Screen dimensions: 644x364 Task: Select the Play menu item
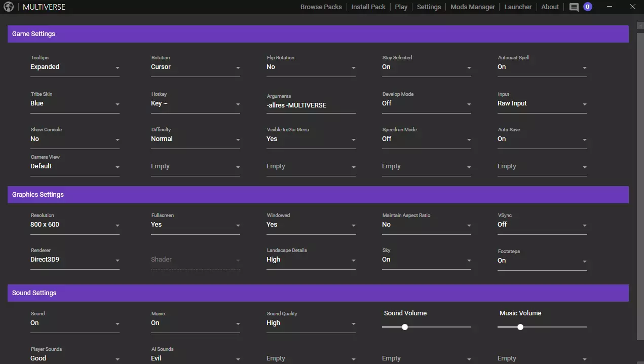coord(401,7)
